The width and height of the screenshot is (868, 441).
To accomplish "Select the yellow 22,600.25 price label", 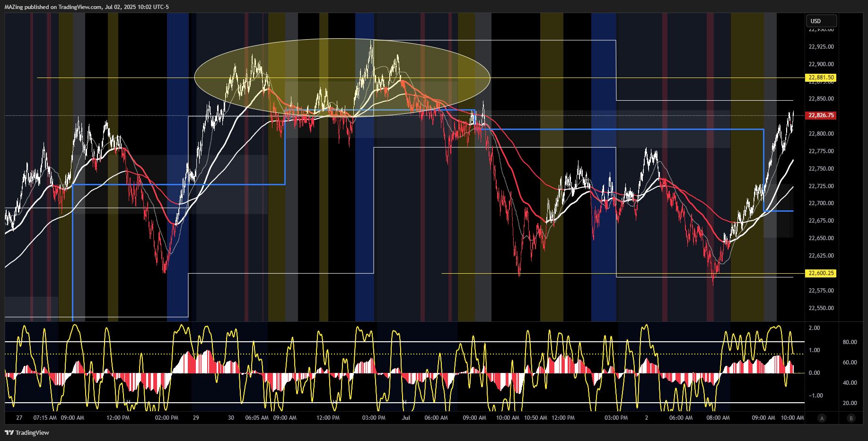I will pos(821,273).
